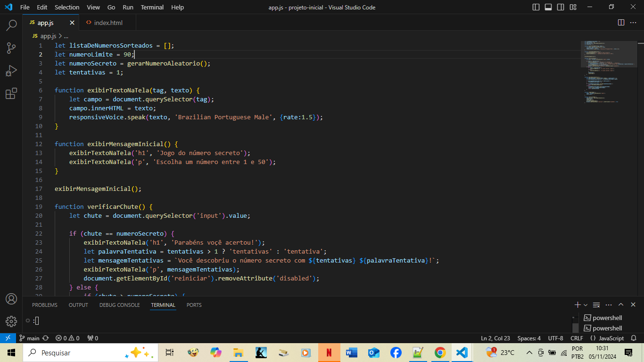The image size is (644, 362).
Task: Open the File menu
Action: pos(25,7)
